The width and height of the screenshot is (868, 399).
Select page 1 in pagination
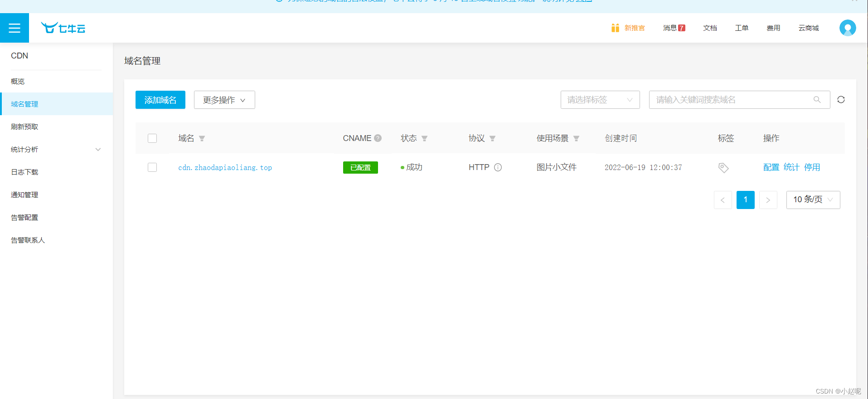pyautogui.click(x=746, y=200)
